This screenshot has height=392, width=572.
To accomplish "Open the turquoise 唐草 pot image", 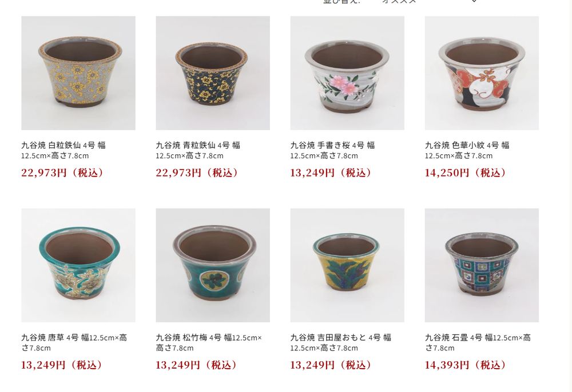I will pyautogui.click(x=78, y=265).
